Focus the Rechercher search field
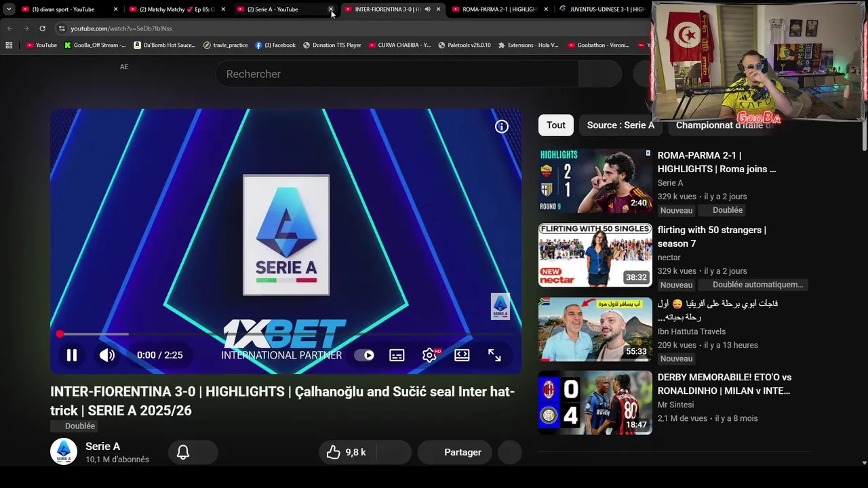Screen dimensions: 868x488 click(x=397, y=74)
